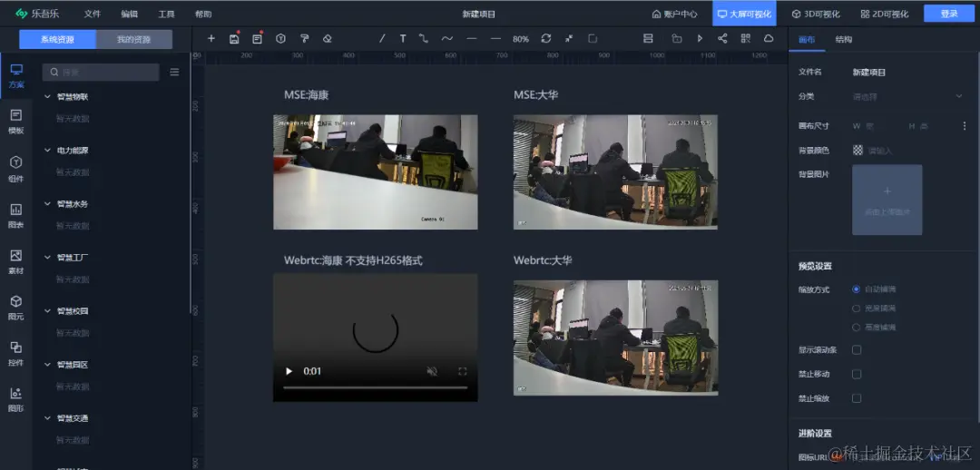Screen dimensions: 980x470
Task: Open the 模板 sidebar section
Action: tap(16, 122)
